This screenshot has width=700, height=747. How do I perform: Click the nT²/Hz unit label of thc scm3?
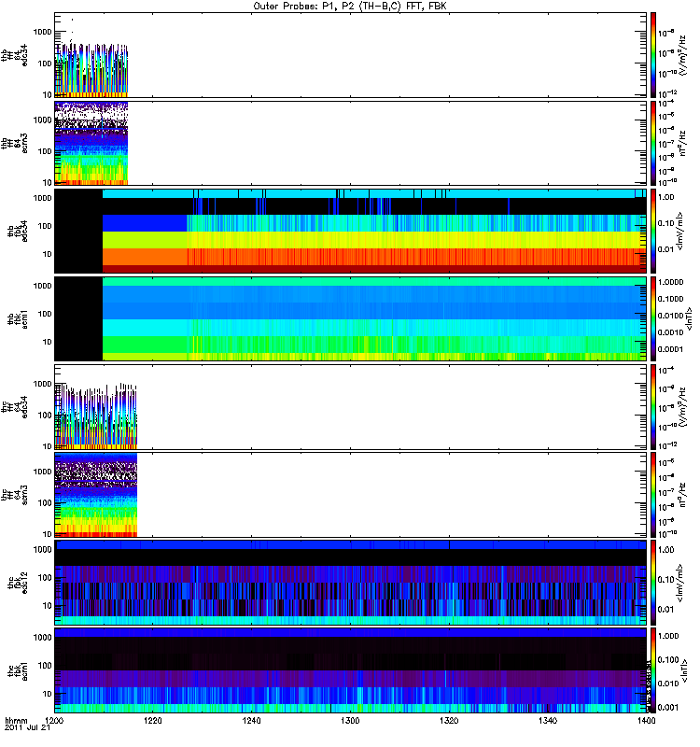pos(682,495)
